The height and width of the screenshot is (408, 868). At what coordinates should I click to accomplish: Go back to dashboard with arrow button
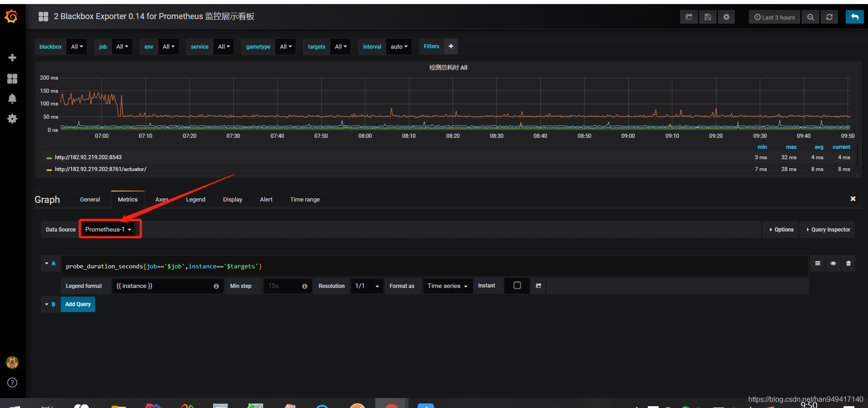(x=855, y=17)
